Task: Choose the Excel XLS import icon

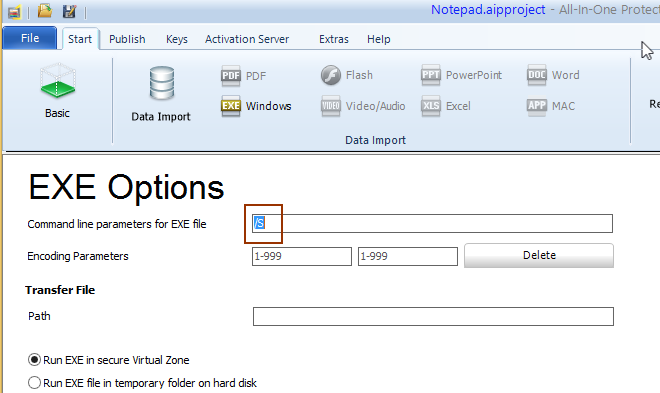Action: click(431, 106)
